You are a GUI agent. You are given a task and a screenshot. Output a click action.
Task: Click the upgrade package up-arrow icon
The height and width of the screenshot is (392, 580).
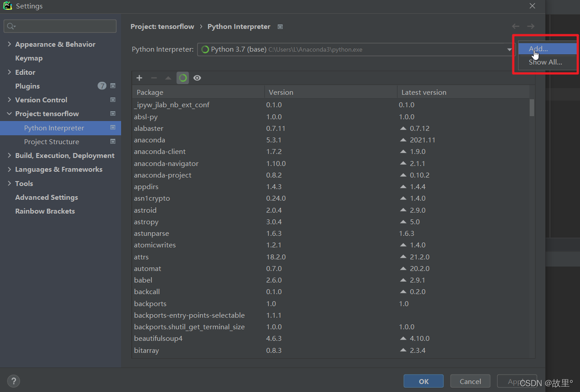(x=168, y=78)
